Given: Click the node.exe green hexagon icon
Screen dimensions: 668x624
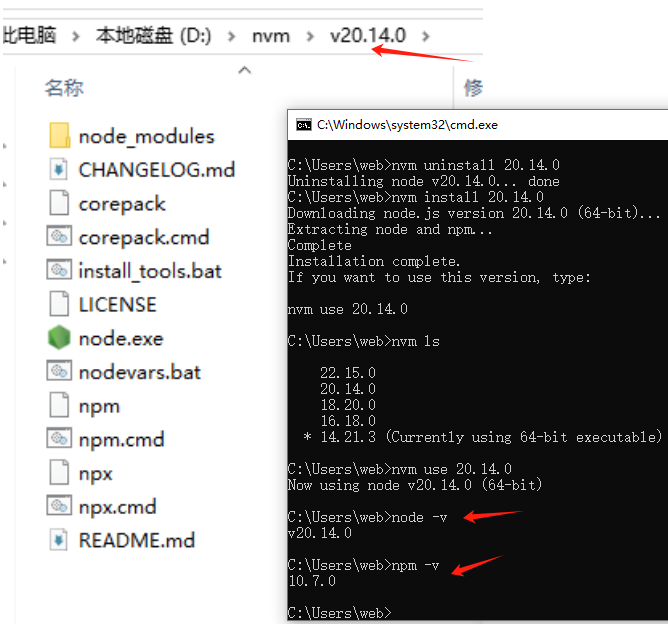Looking at the screenshot, I should click(59, 338).
